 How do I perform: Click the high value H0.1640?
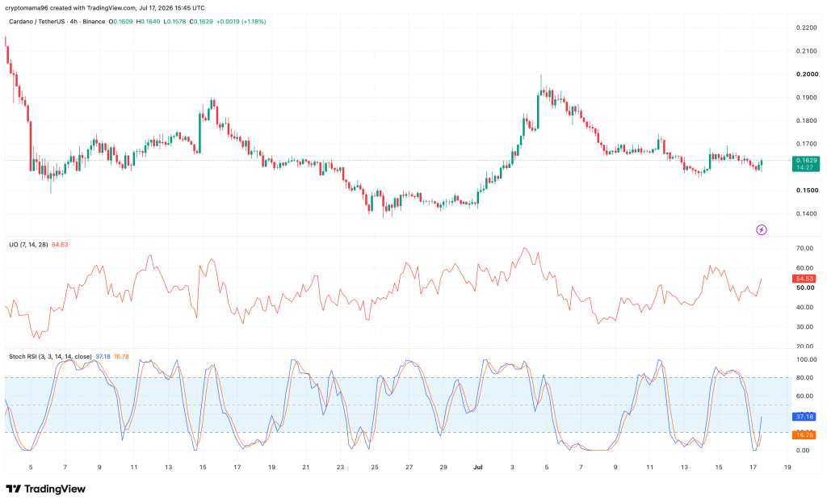click(x=149, y=22)
